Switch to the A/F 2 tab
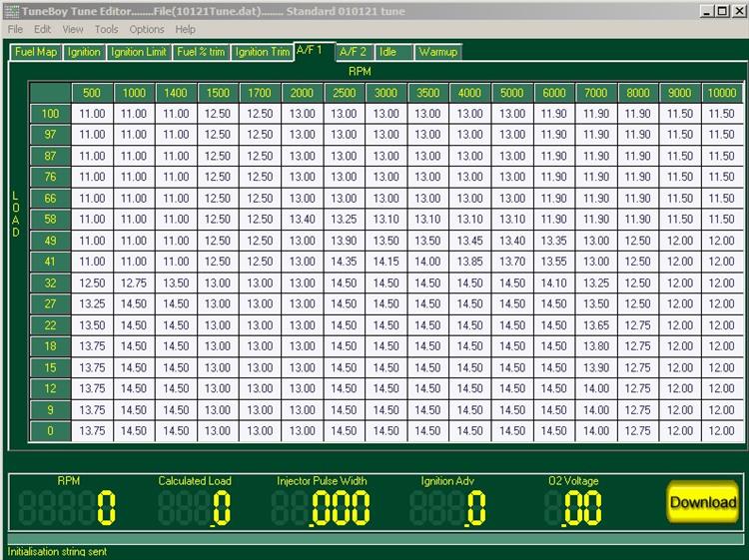Screen dimensions: 749x560 (354, 52)
